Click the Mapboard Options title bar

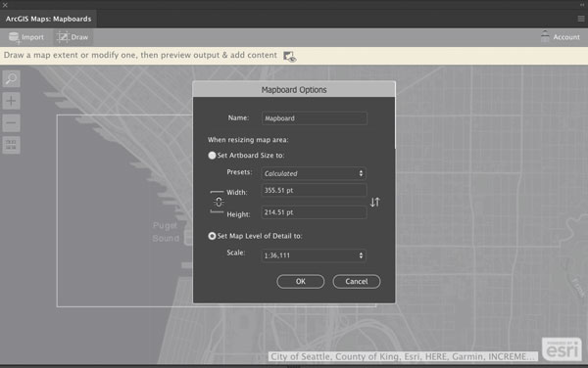[x=294, y=90]
